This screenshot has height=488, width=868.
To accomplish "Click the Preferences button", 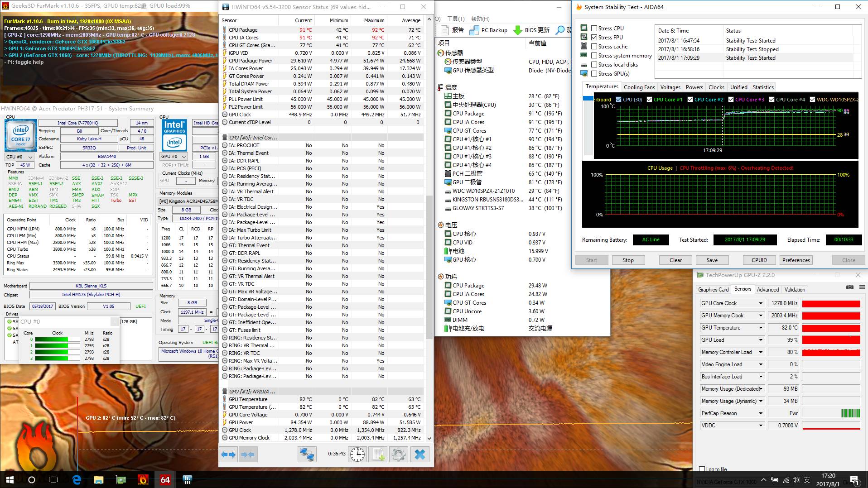I will 796,260.
